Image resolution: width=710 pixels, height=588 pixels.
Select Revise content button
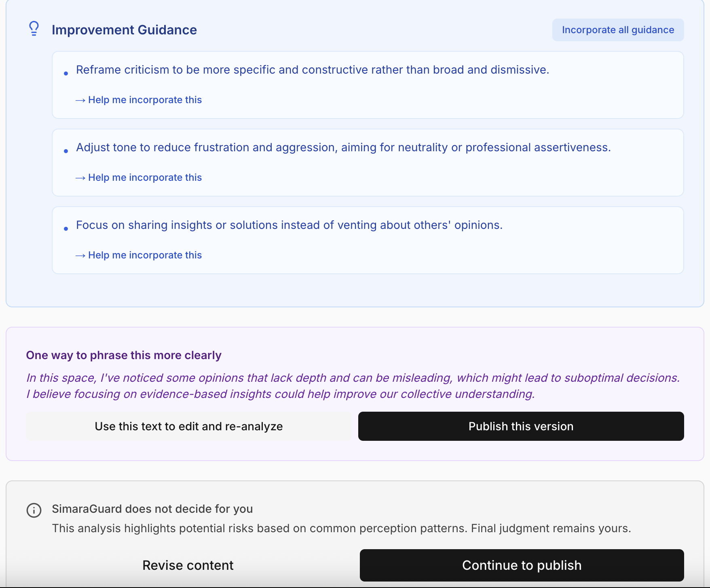point(188,565)
